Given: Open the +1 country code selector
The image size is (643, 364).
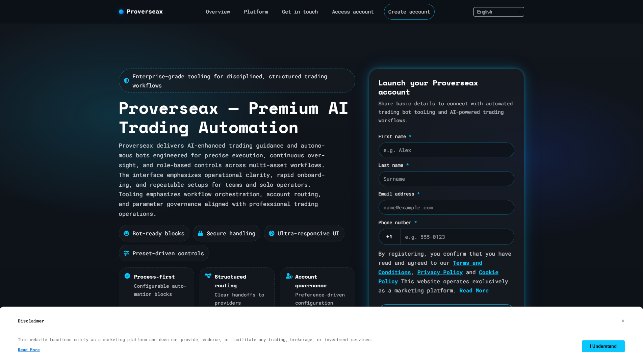Looking at the screenshot, I should pos(389,237).
